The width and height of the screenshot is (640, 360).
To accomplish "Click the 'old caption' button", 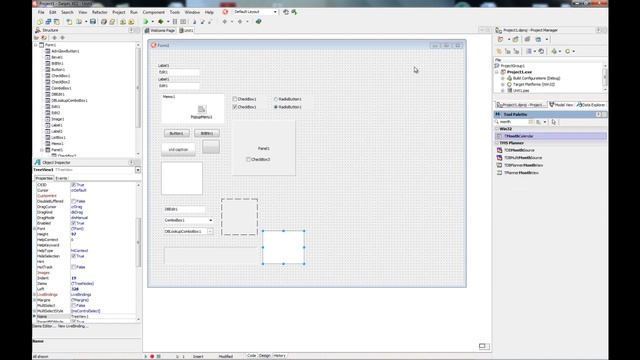I will [178, 149].
